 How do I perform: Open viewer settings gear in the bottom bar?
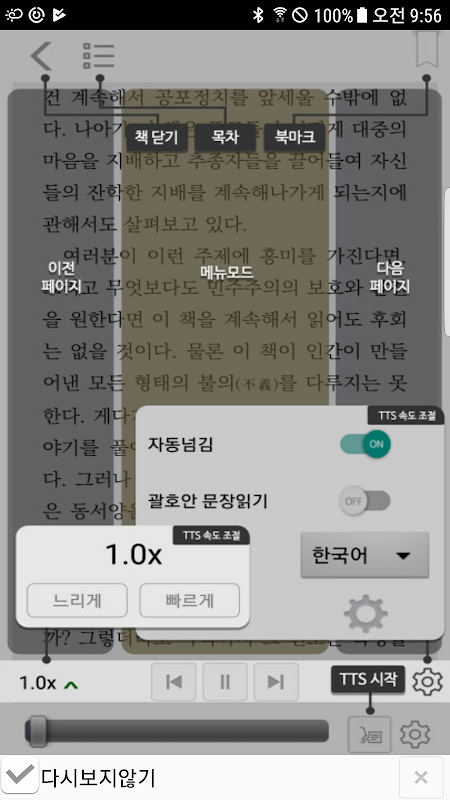click(415, 735)
